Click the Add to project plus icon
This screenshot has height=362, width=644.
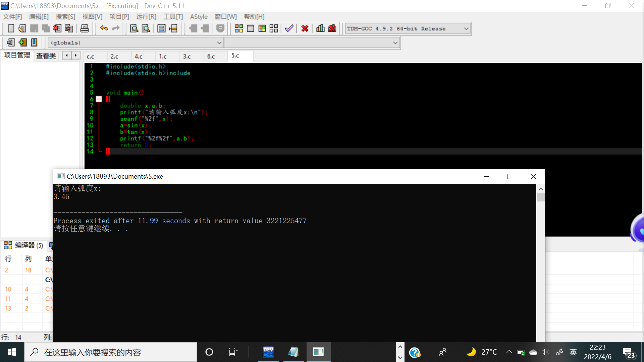point(22,43)
